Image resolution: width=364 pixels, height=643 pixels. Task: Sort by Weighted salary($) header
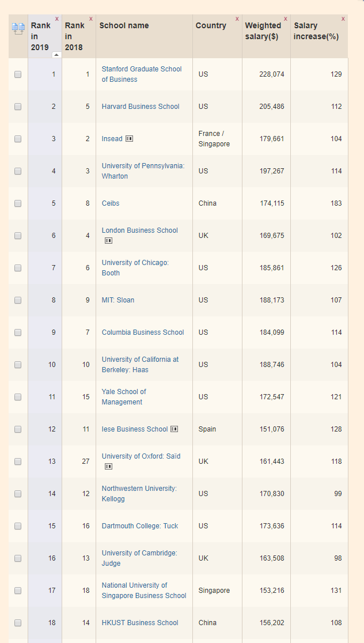click(263, 31)
